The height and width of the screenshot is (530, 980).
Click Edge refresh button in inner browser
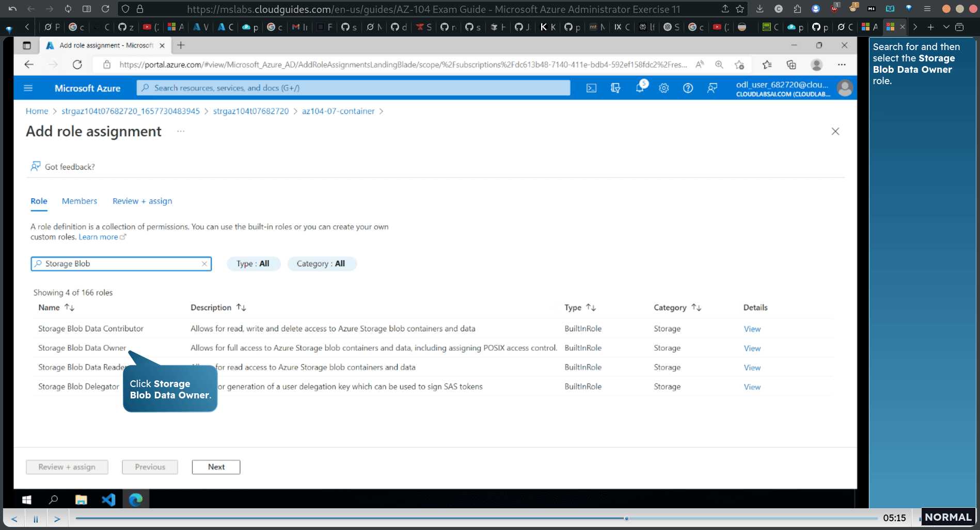[x=77, y=65]
